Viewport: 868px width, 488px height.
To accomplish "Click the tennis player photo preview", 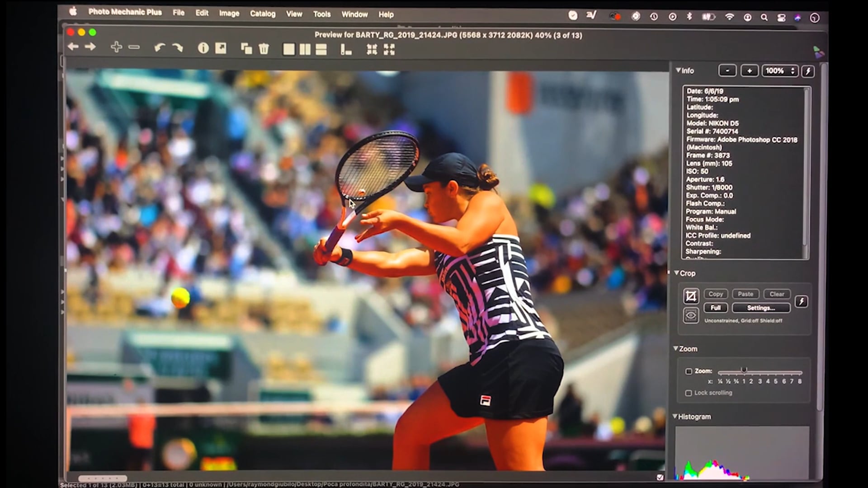I will (x=367, y=270).
